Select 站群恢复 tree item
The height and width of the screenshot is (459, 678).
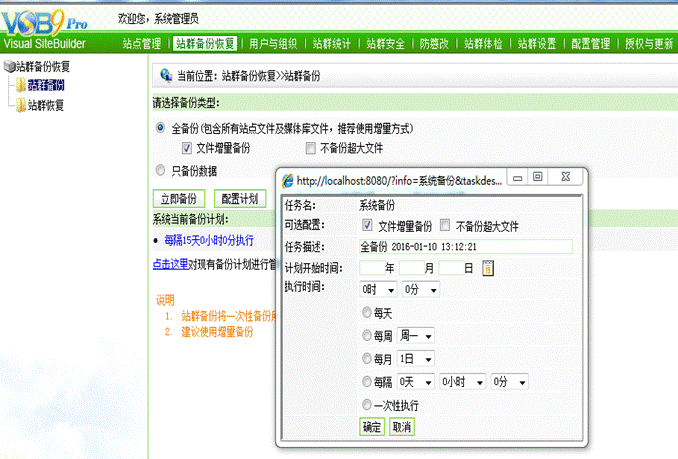pos(46,105)
